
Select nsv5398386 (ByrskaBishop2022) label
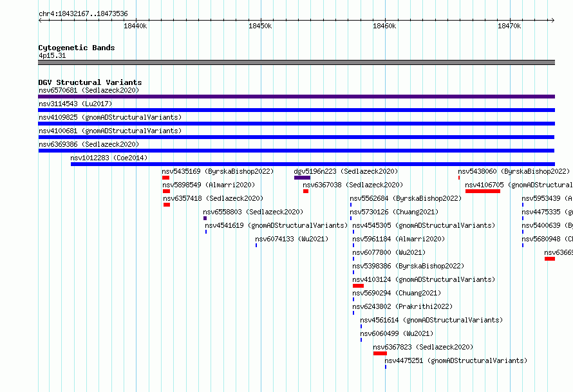[408, 266]
